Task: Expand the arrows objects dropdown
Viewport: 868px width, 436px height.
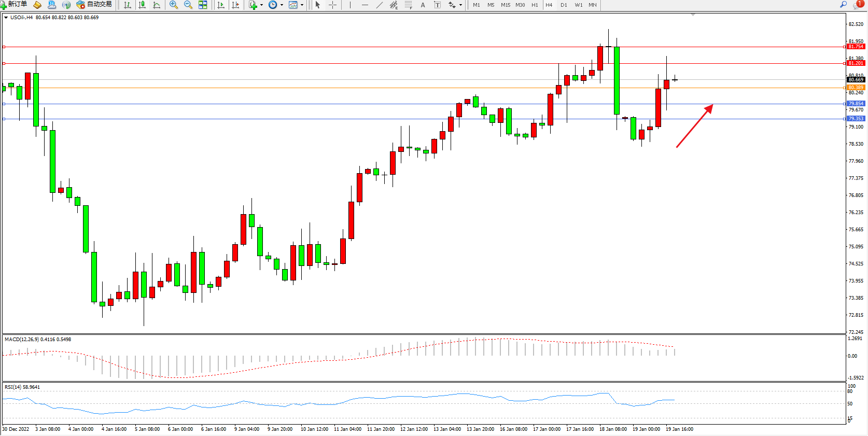Action: tap(460, 5)
